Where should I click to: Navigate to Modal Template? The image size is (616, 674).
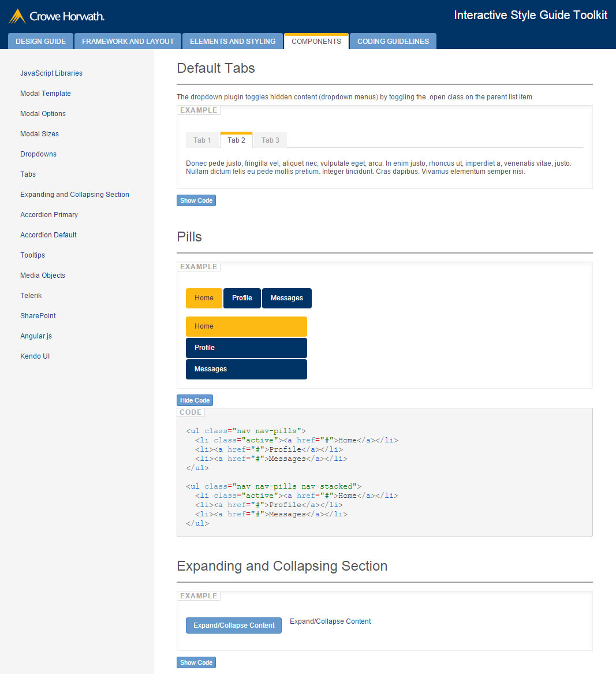46,93
